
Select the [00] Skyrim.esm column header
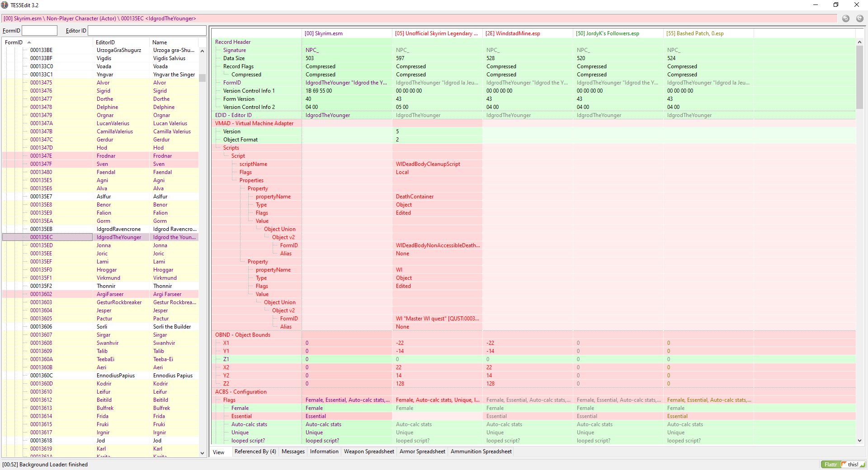(x=347, y=33)
